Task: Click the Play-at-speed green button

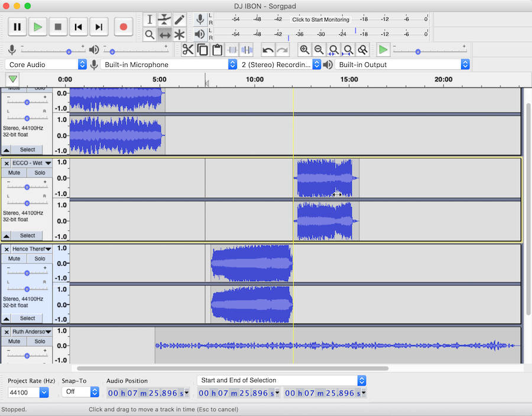Action: tap(384, 50)
